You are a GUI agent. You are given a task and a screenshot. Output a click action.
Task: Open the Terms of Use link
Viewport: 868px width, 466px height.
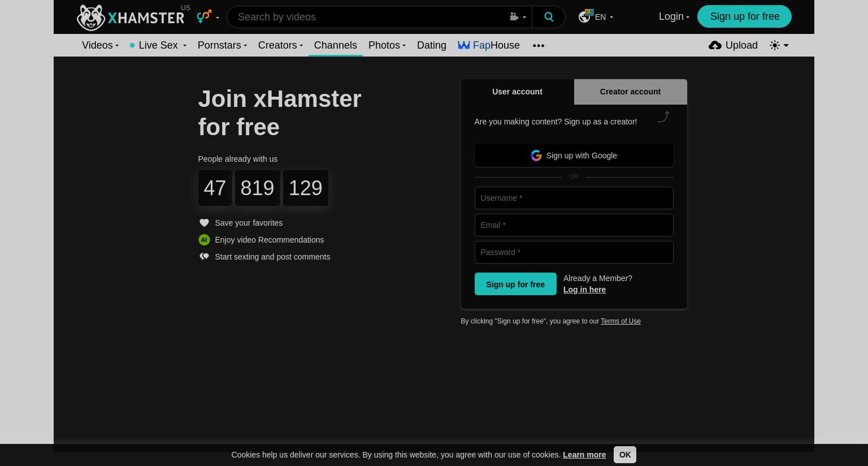pos(620,321)
